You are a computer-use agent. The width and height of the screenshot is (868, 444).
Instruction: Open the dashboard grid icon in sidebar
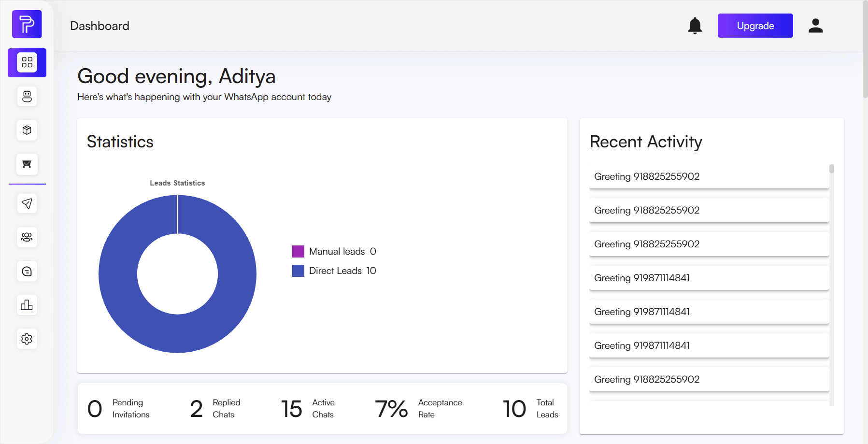[x=27, y=63]
